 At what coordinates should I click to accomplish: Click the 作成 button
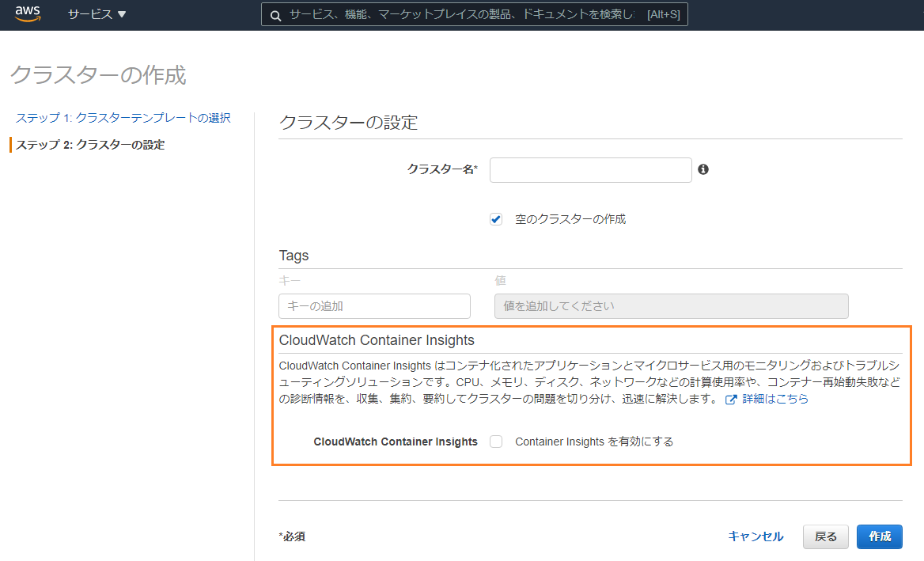point(879,536)
